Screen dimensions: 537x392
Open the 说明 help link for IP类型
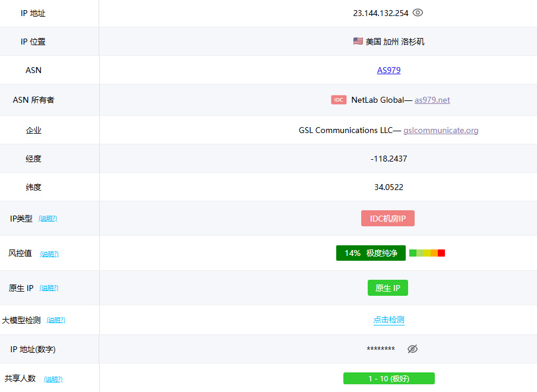(48, 219)
